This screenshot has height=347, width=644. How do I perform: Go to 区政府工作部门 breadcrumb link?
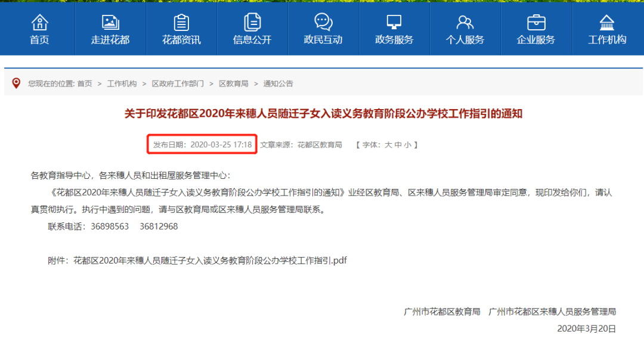pyautogui.click(x=178, y=84)
